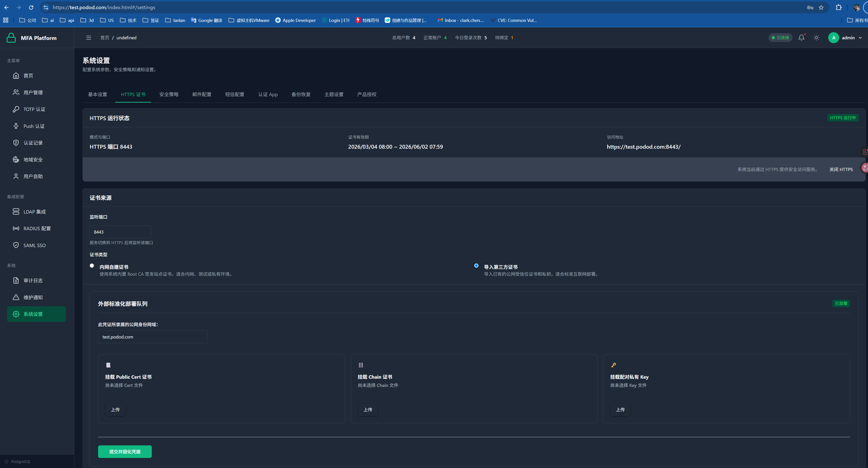The image size is (868, 468).
Task: Click the notification bell icon
Action: (801, 38)
